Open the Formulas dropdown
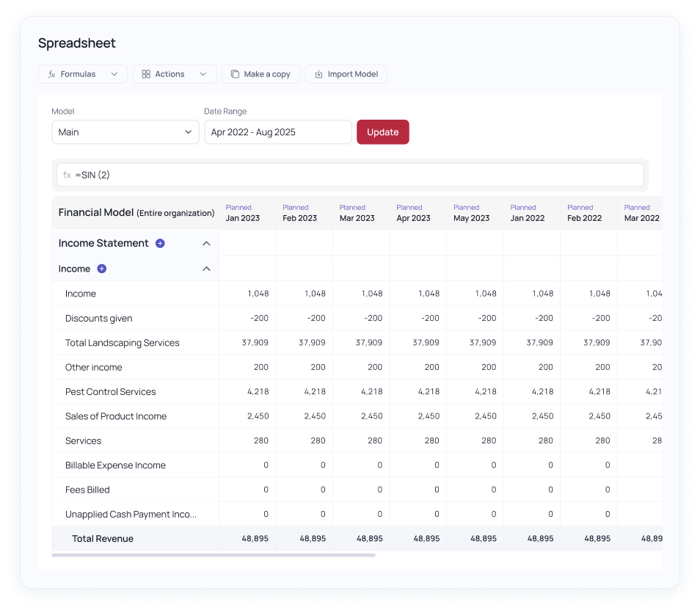 point(82,73)
